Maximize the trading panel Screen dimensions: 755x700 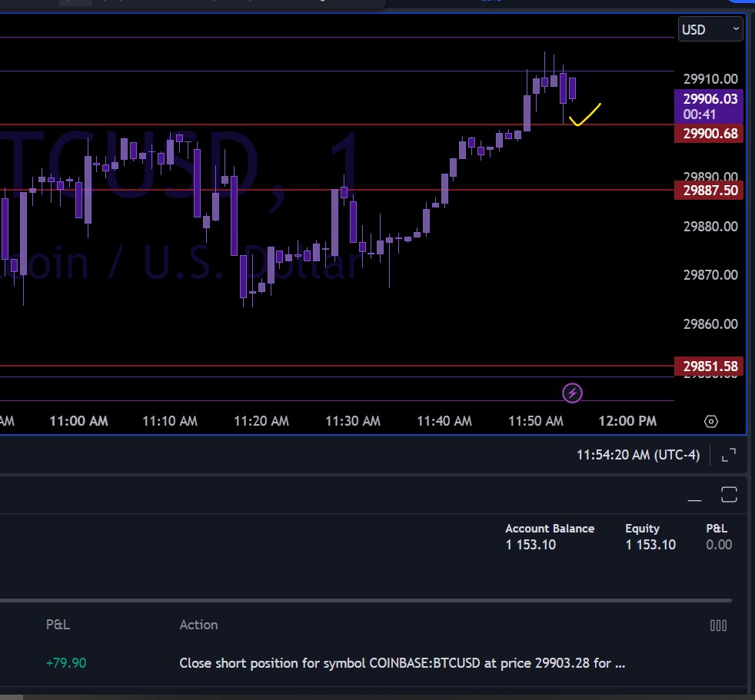(x=729, y=495)
